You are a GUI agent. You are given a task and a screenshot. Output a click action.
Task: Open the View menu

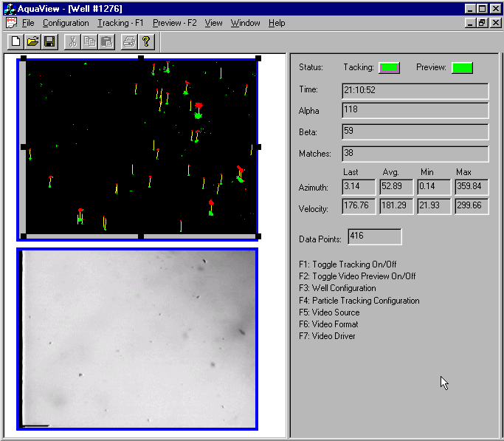pos(214,23)
